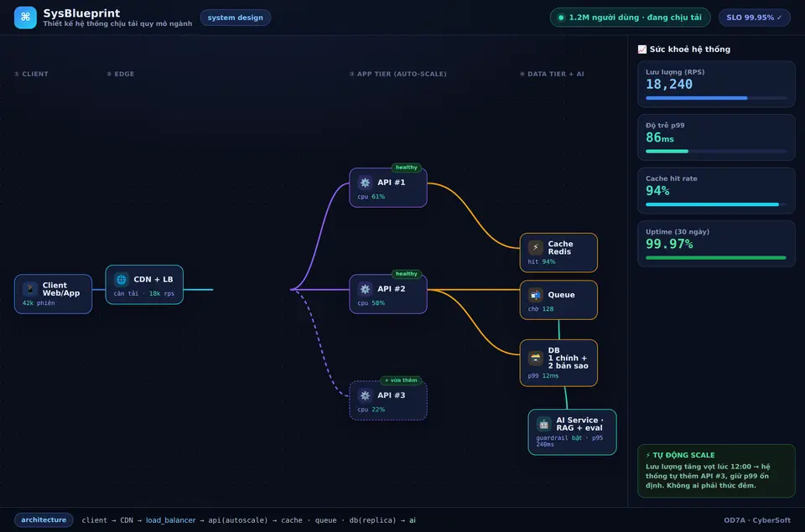Click the 1.2M người dùng status badge

pos(630,18)
